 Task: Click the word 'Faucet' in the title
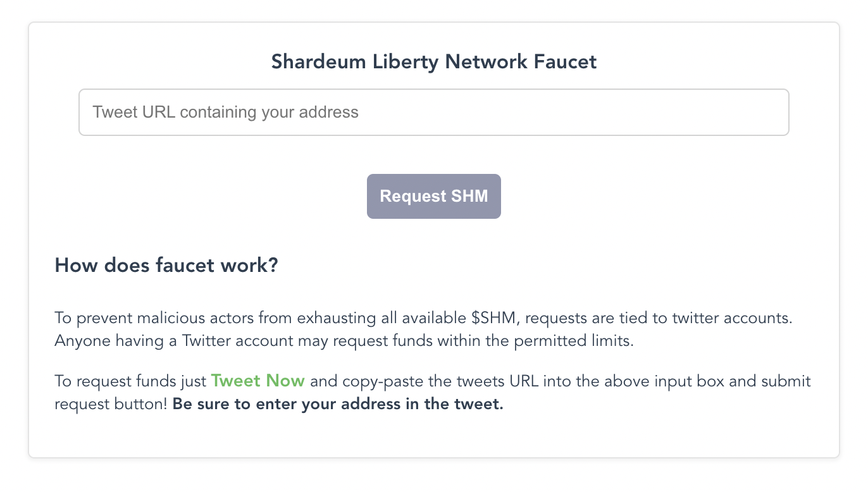566,62
